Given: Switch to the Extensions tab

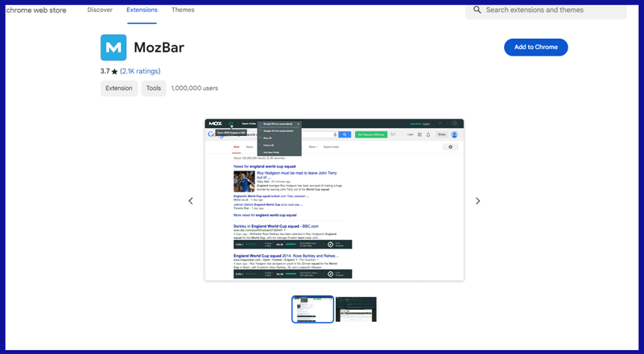Looking at the screenshot, I should pos(142,10).
